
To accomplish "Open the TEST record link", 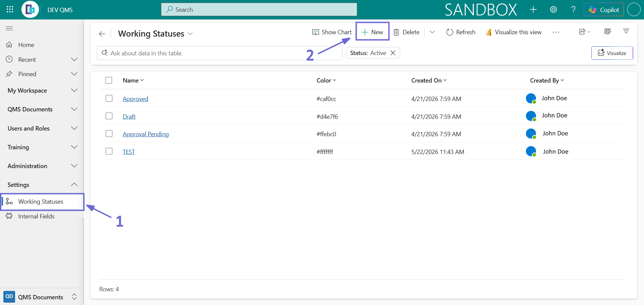I will (129, 152).
